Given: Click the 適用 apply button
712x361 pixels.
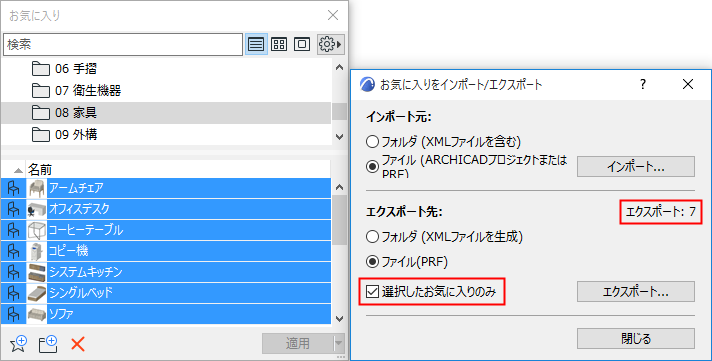Looking at the screenshot, I should click(297, 344).
